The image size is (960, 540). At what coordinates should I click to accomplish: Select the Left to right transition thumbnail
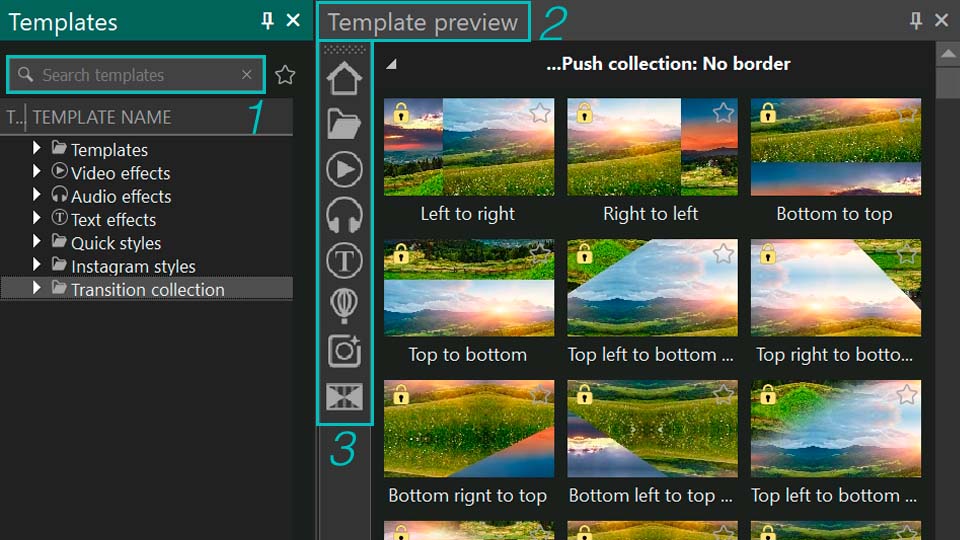469,147
